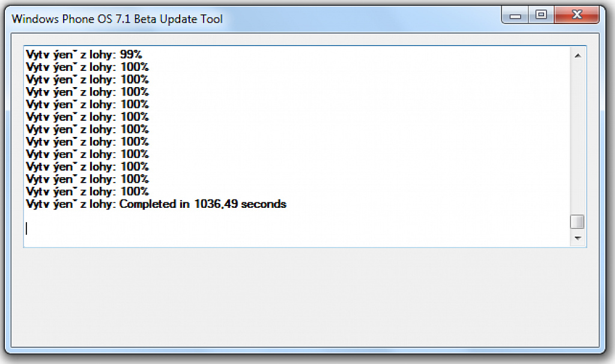
Task: Close the Beta Update Tool window
Action: click(577, 15)
